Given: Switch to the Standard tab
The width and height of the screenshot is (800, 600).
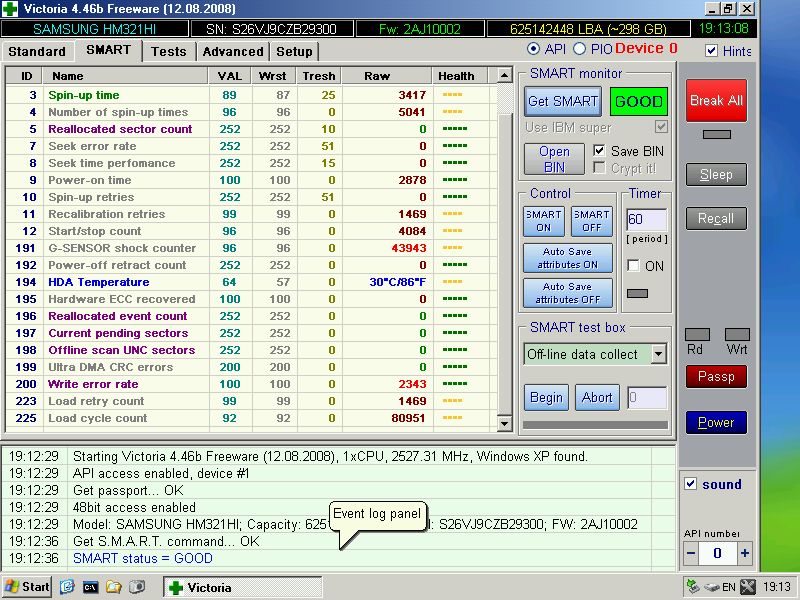Looking at the screenshot, I should point(37,52).
